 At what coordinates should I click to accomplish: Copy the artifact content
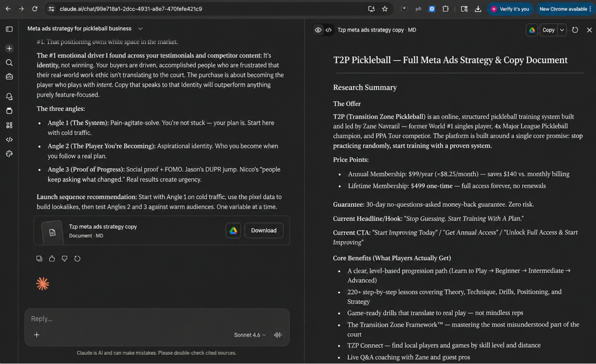pyautogui.click(x=548, y=30)
